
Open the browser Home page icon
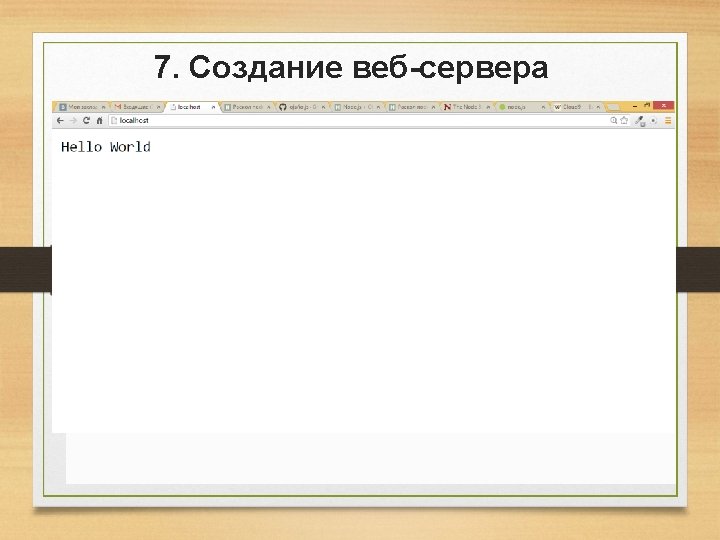[x=99, y=121]
